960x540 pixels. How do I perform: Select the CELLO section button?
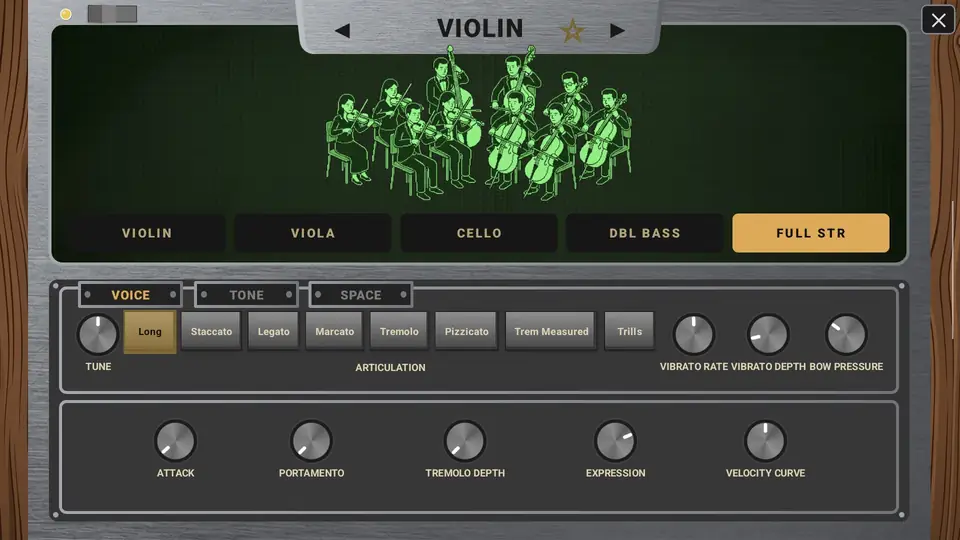tap(479, 233)
